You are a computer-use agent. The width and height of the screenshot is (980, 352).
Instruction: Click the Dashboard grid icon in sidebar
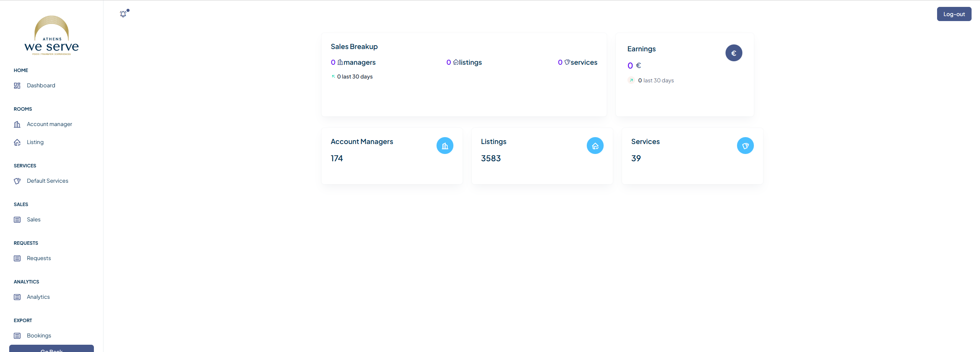[x=17, y=85]
